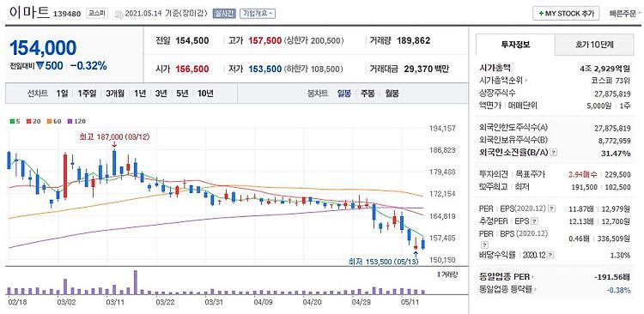
Task: Click the 거래량 value 189,862
Action: 414,40
